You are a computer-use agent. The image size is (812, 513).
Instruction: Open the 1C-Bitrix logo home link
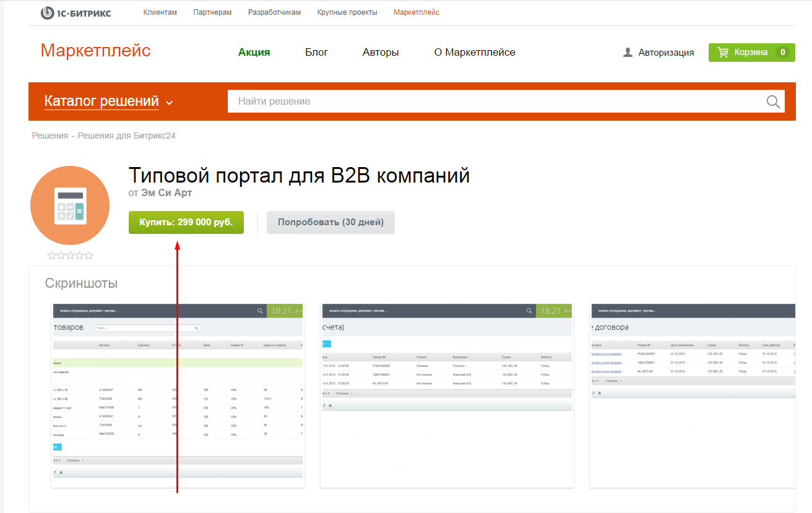[76, 12]
